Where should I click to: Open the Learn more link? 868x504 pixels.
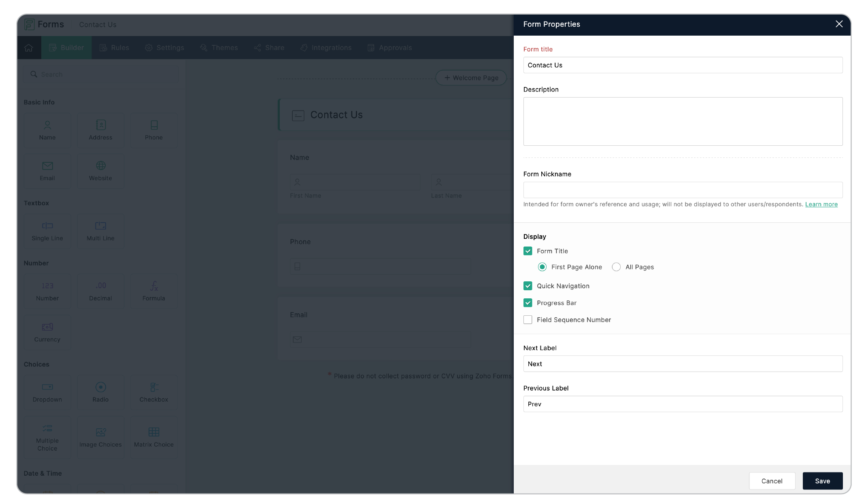(x=821, y=204)
